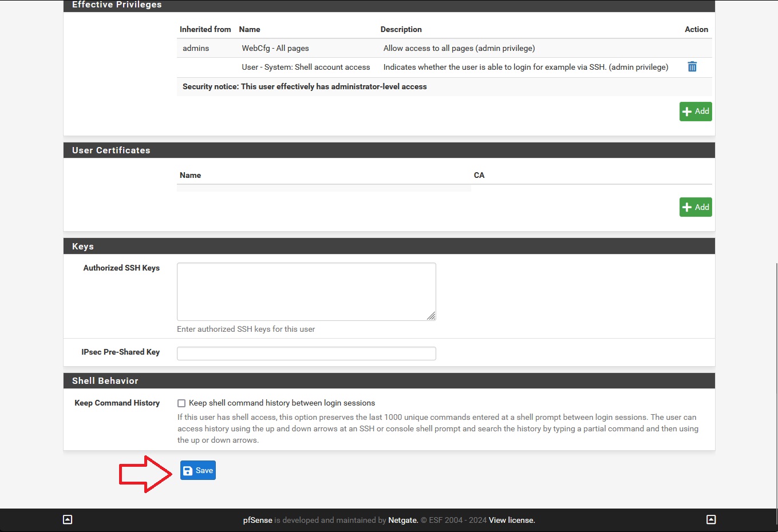The image size is (778, 532).
Task: Focus the Authorized SSH Keys text area
Action: pos(306,292)
